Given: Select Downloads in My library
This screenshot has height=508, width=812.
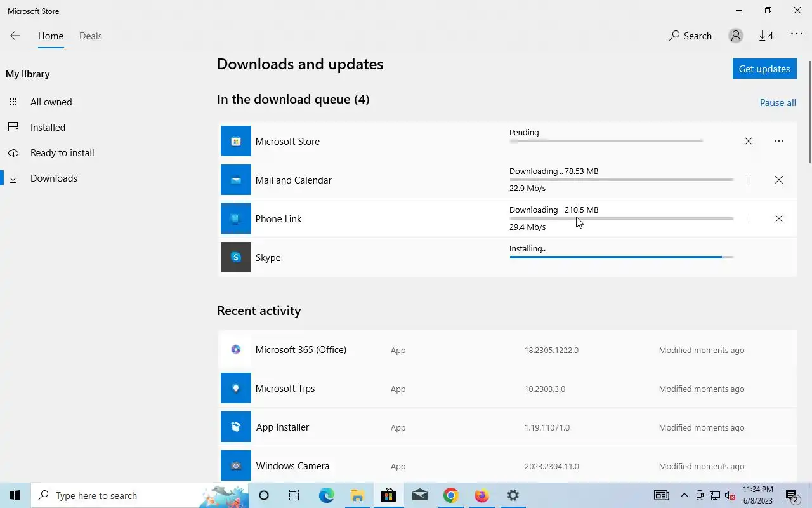Looking at the screenshot, I should point(54,178).
